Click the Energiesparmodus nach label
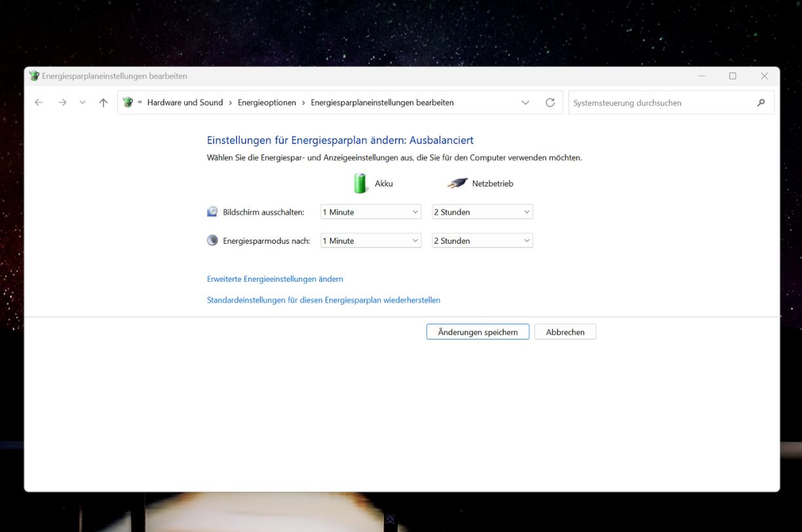 click(266, 241)
